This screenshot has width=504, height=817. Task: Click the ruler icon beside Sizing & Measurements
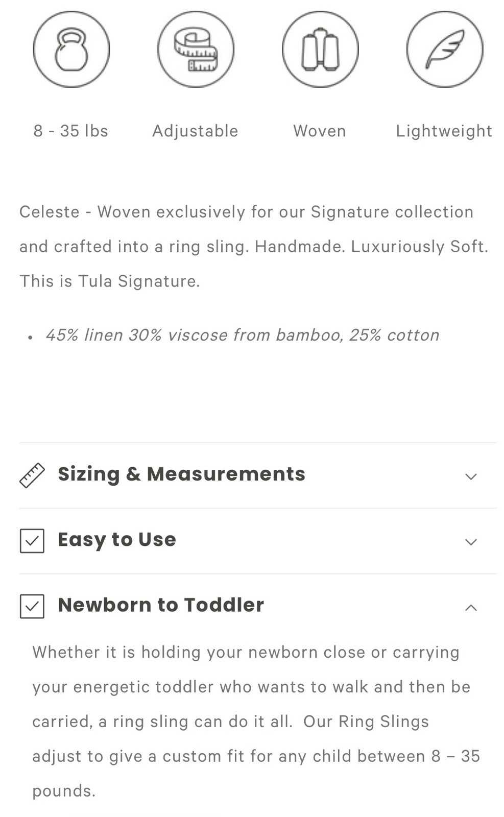(32, 475)
